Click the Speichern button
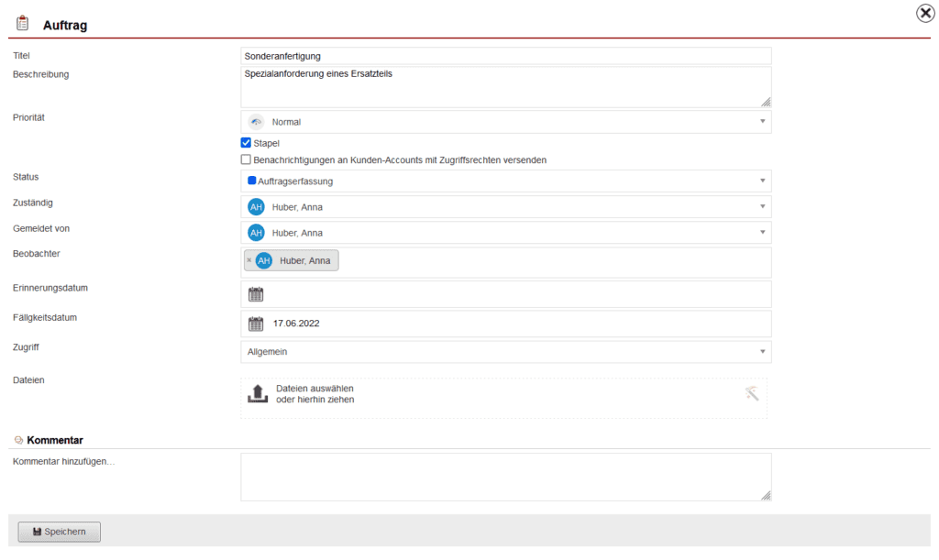Viewport: 939px width, 560px height. pyautogui.click(x=59, y=532)
